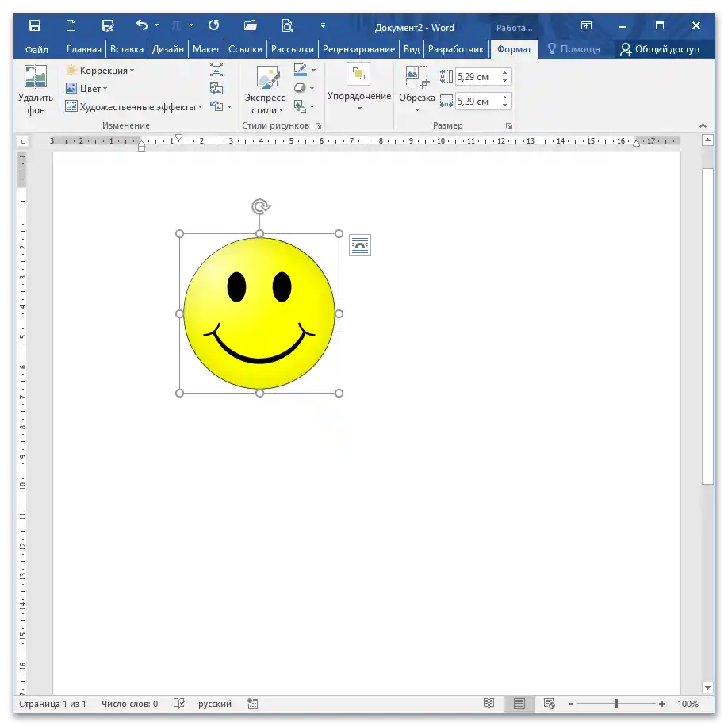Click the rotation handle above the smiley
The image size is (728, 726).
click(x=261, y=206)
